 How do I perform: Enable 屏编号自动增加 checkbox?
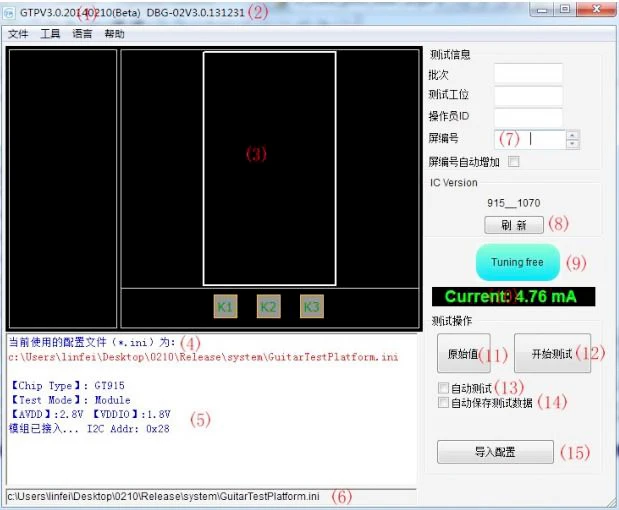tap(514, 161)
